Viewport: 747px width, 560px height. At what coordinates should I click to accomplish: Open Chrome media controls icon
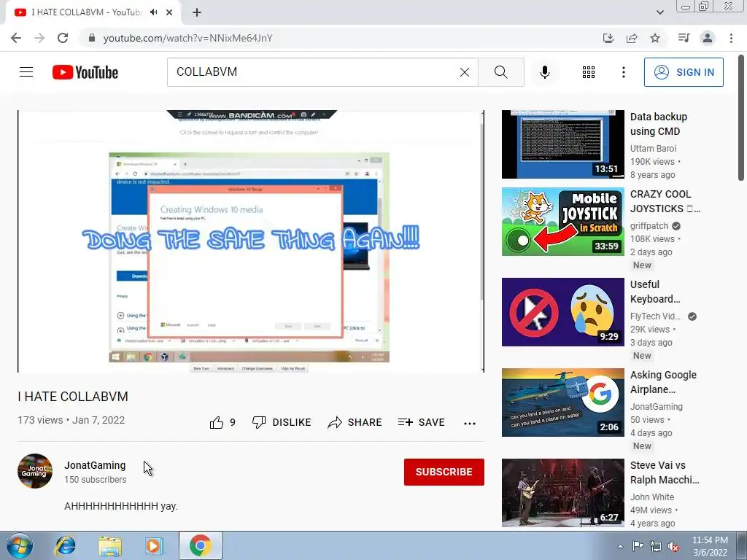point(684,38)
